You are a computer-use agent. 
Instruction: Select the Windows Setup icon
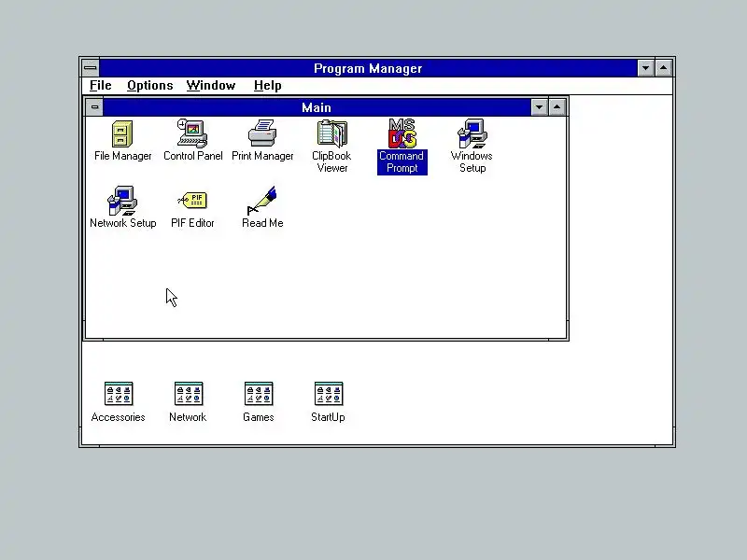(x=472, y=133)
